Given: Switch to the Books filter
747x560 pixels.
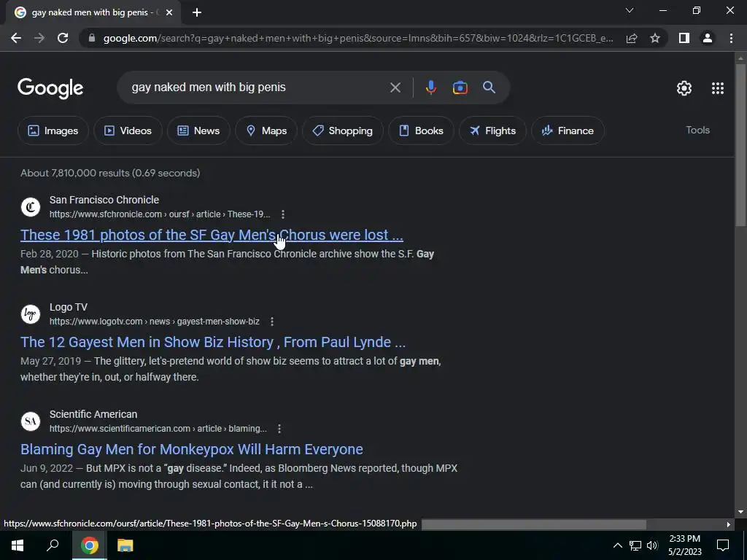Looking at the screenshot, I should 421,131.
